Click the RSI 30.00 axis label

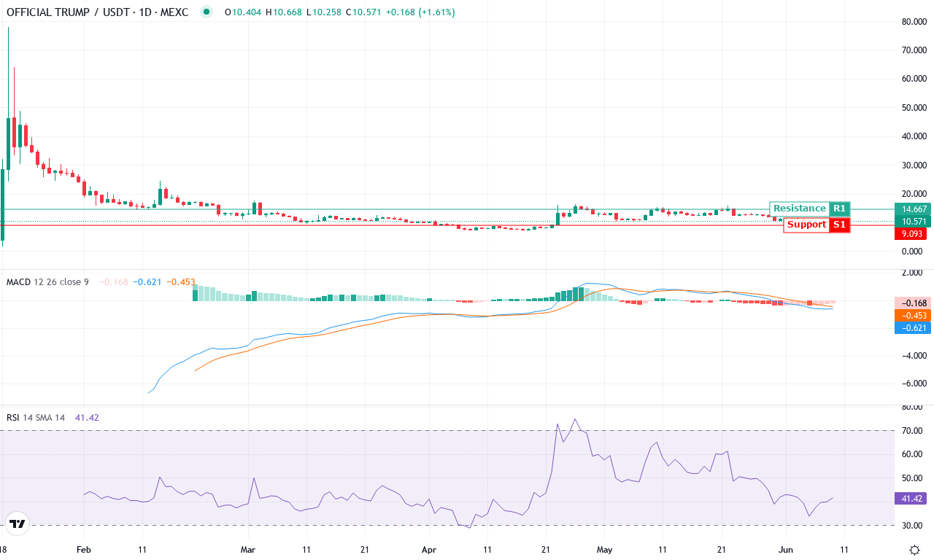coord(913,526)
